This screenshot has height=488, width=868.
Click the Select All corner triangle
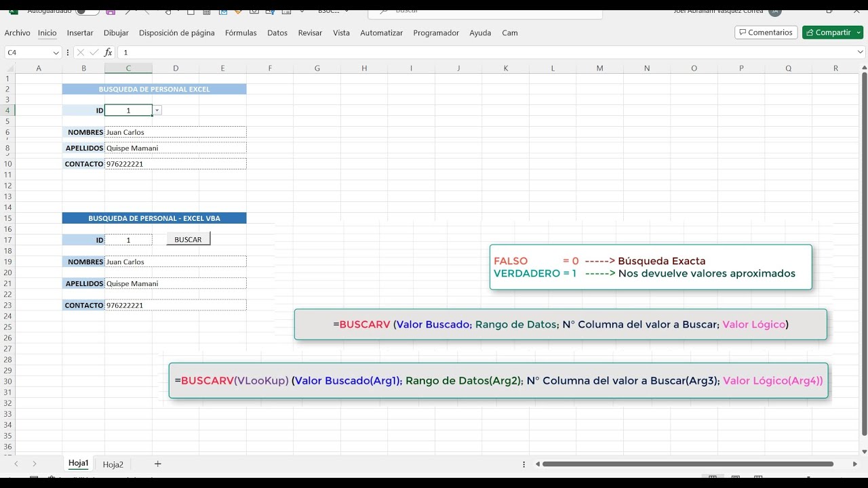(9, 68)
